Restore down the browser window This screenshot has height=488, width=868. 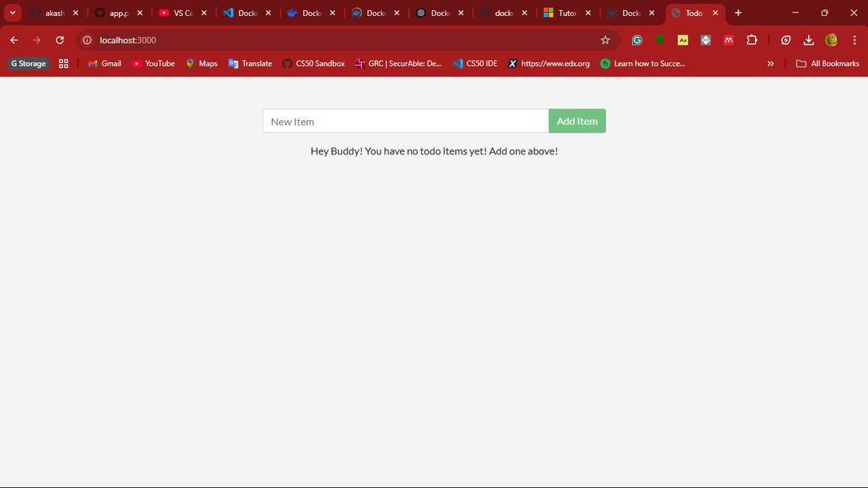click(x=824, y=13)
